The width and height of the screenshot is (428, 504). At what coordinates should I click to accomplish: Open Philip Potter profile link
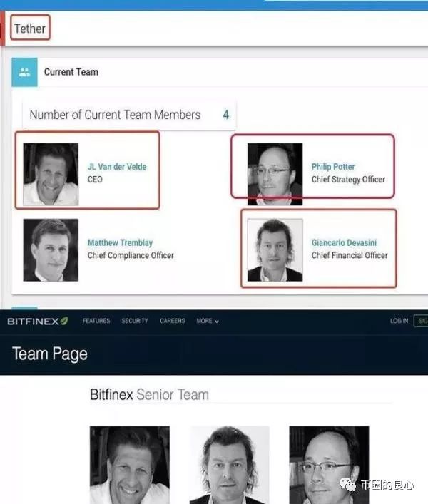333,167
